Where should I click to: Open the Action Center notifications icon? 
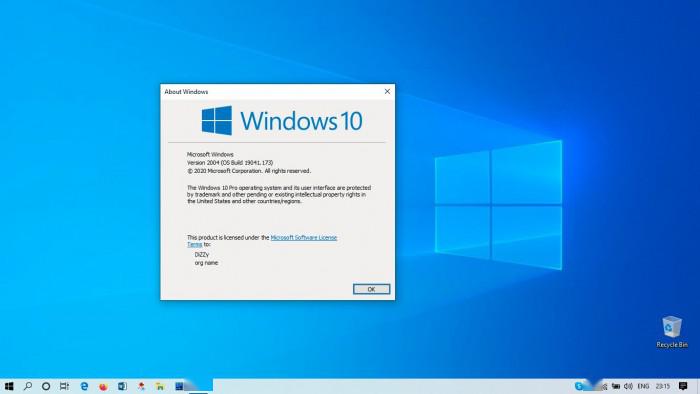(683, 386)
